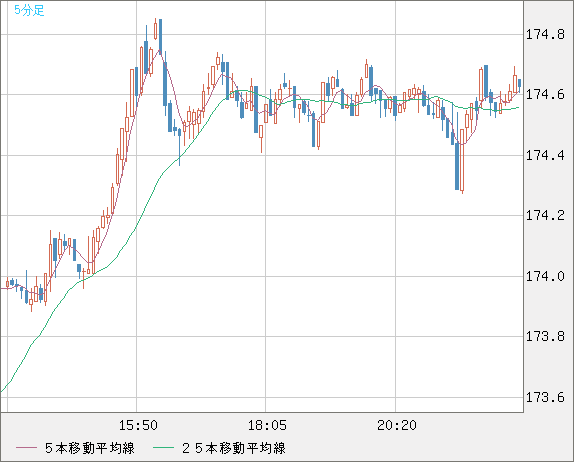The image size is (574, 462).
Task: Click the last blue candlestick on the chart
Action: [519, 83]
